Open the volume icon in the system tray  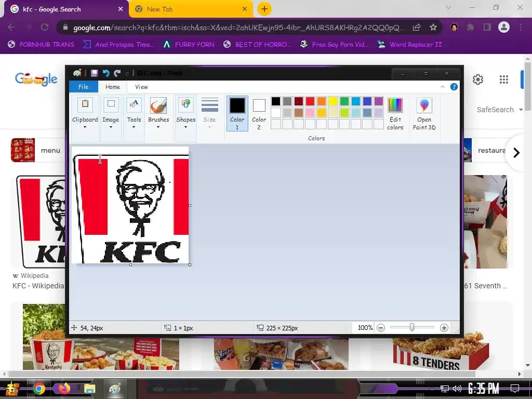(457, 389)
